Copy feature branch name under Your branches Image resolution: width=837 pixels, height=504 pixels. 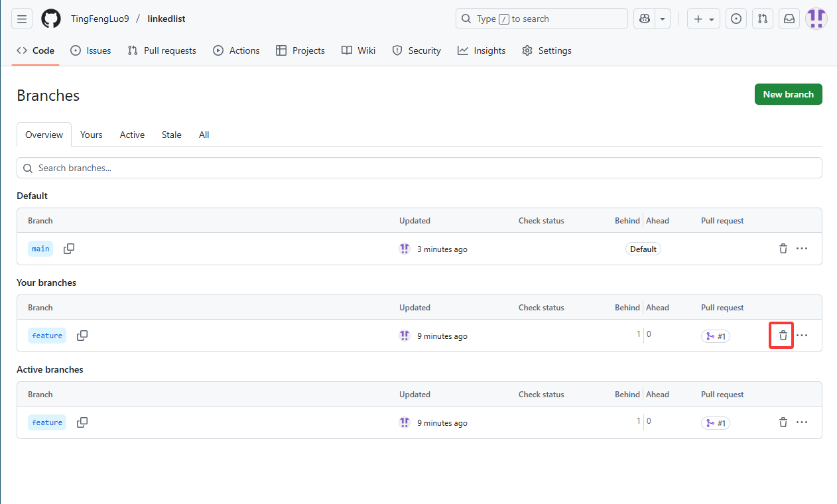click(x=82, y=336)
